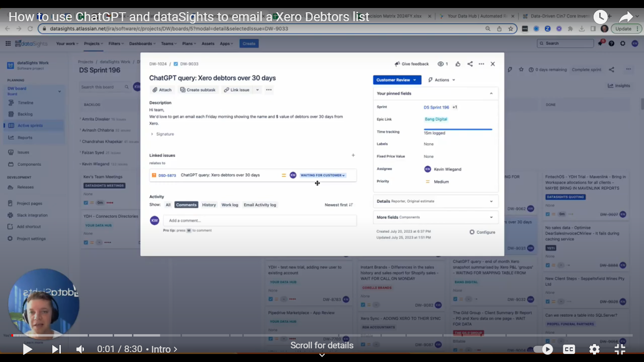Mute the video volume speaker icon
644x362 pixels.
click(81, 349)
